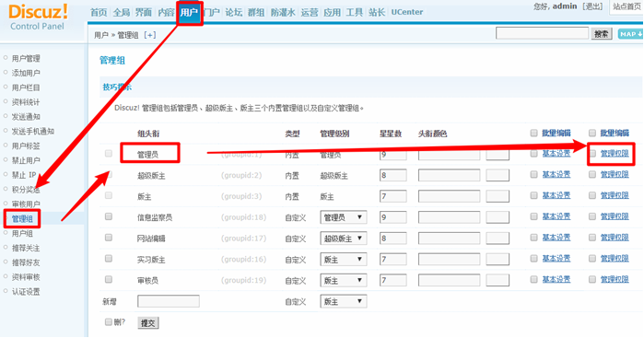
Task: Open the 应用 top menu
Action: tap(332, 12)
